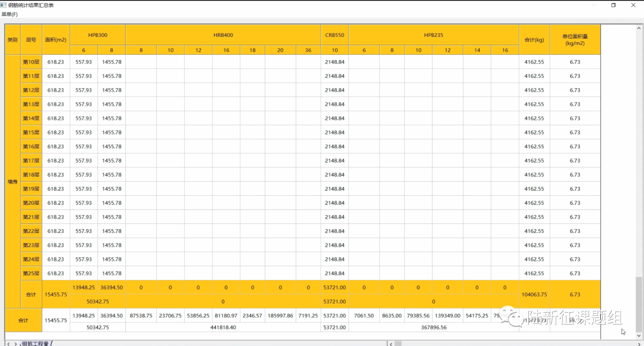Click the vertical scrollbar up arrow
This screenshot has width=644, height=346.
[x=639, y=28]
